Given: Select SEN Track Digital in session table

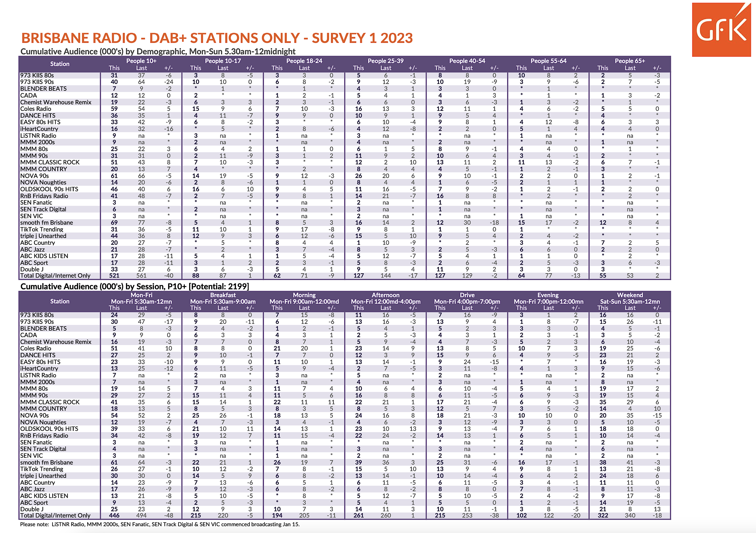Looking at the screenshot, I should tap(344, 449).
